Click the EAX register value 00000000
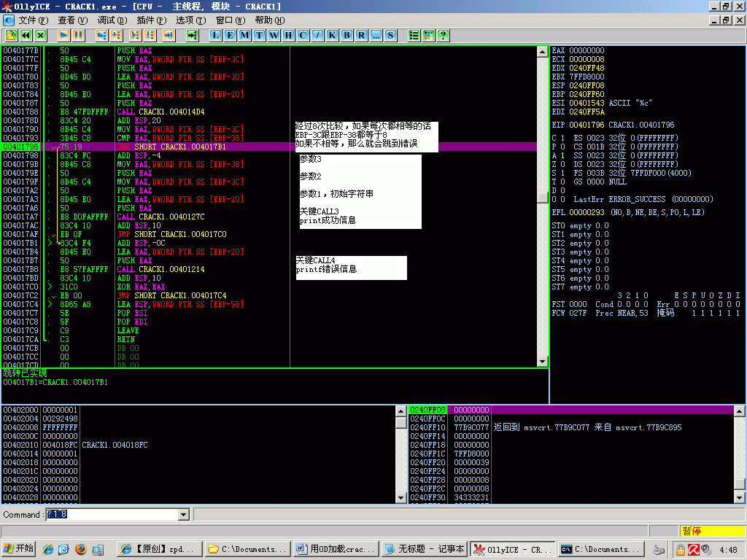Image resolution: width=747 pixels, height=560 pixels. [587, 50]
